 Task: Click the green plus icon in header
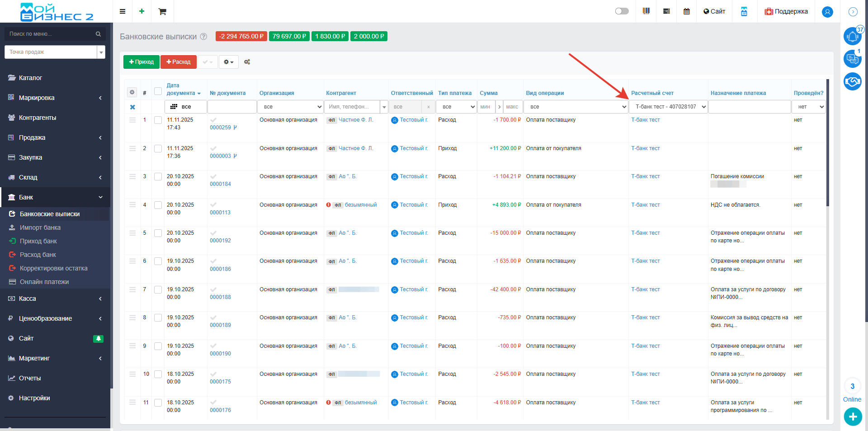point(142,11)
